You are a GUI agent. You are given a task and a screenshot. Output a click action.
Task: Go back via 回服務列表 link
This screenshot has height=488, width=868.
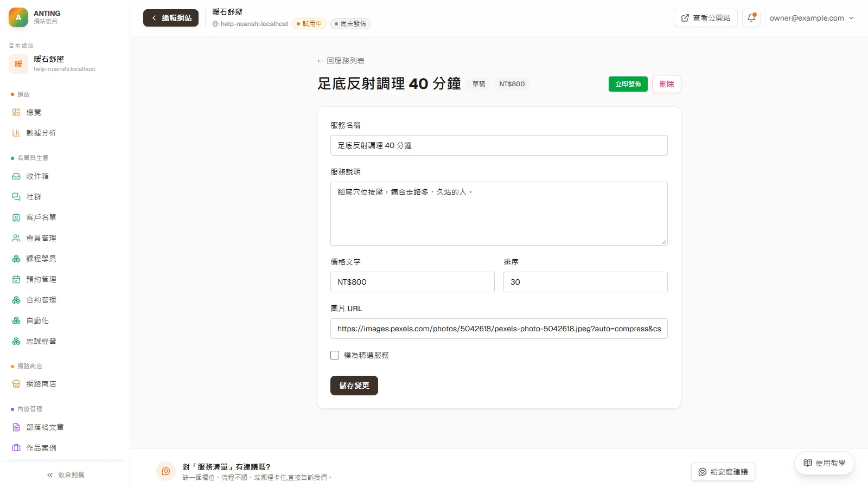click(341, 61)
